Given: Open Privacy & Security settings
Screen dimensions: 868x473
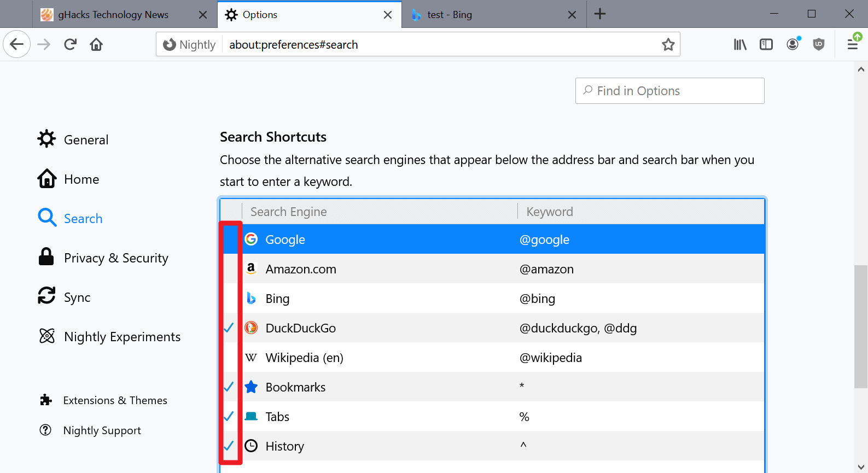Looking at the screenshot, I should 103,258.
